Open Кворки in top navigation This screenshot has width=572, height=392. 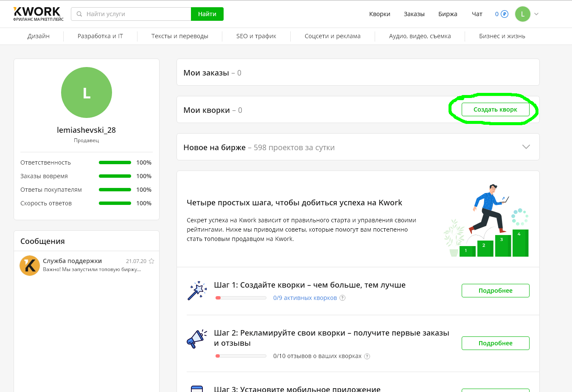coord(380,14)
